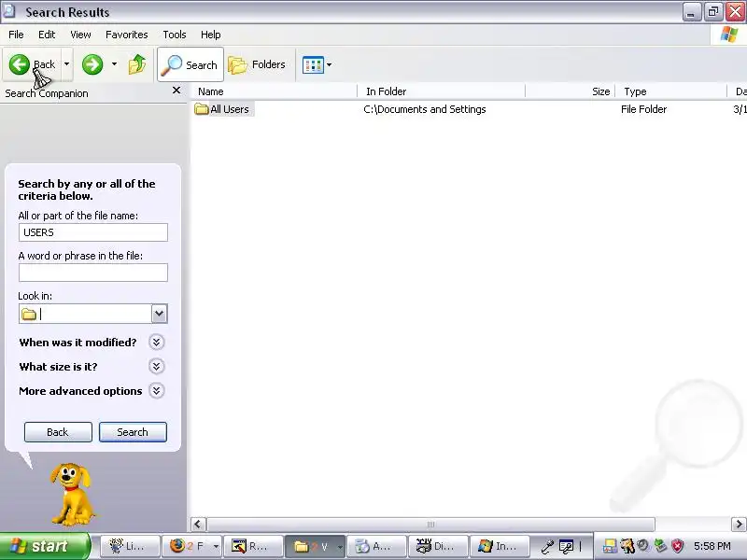Open the Views dropdown arrow

tap(330, 64)
